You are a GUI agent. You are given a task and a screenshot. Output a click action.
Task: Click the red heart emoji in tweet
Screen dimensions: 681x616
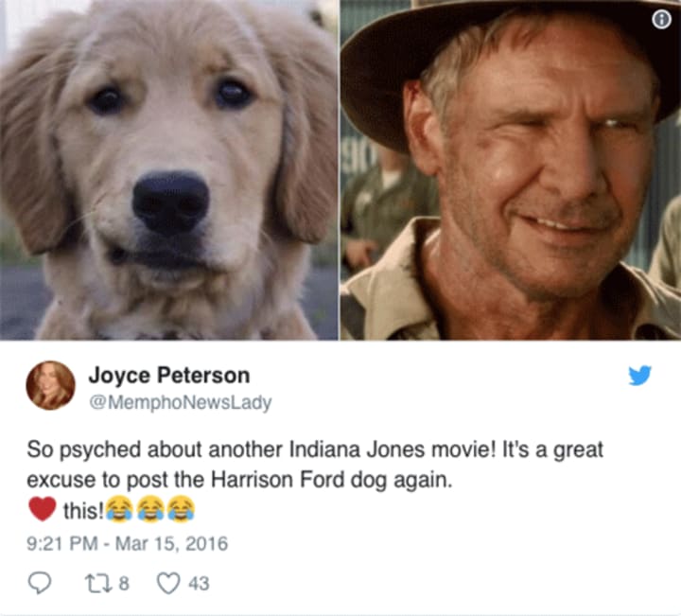[43, 508]
